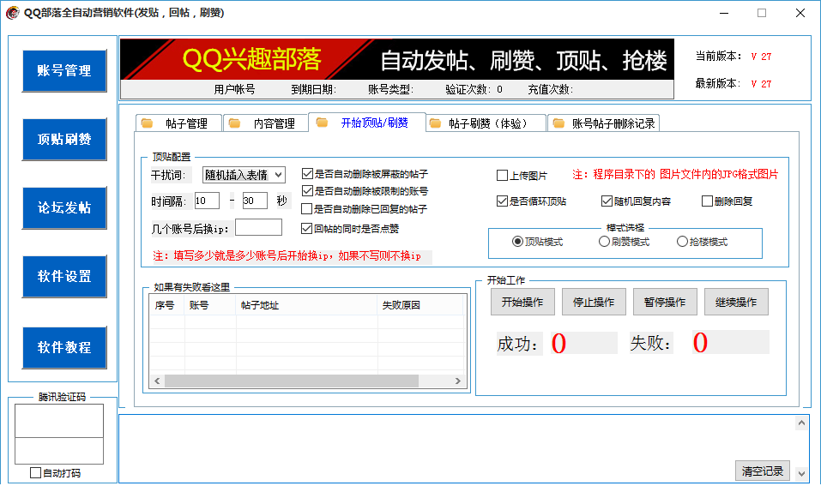Click the log panel scroll up arrow
This screenshot has height=504, width=821.
coord(801,423)
